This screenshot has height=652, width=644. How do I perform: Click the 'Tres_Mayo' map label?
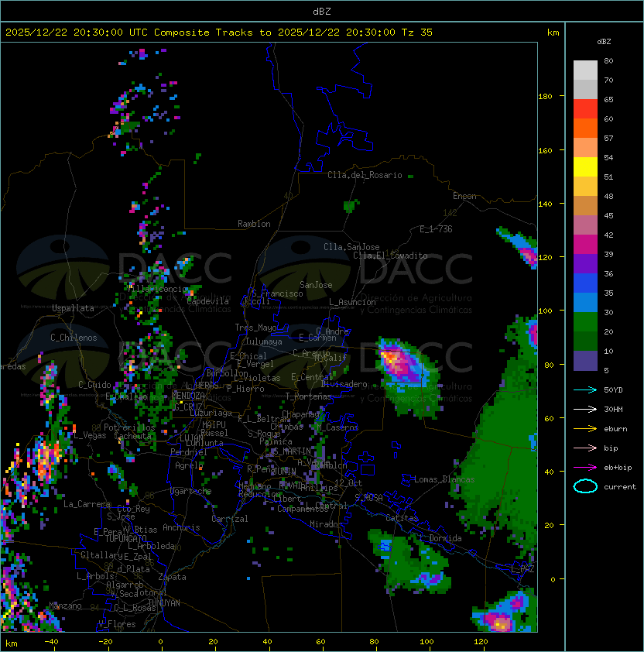click(x=255, y=328)
